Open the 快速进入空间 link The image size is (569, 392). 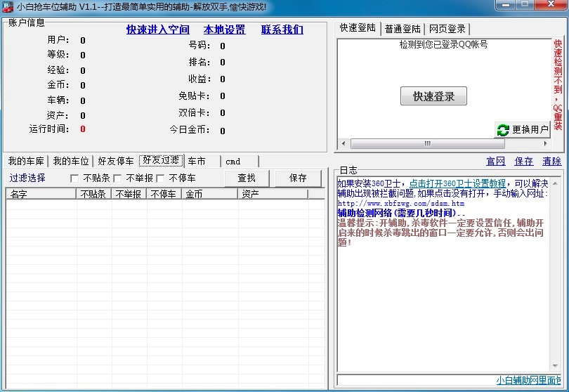157,30
